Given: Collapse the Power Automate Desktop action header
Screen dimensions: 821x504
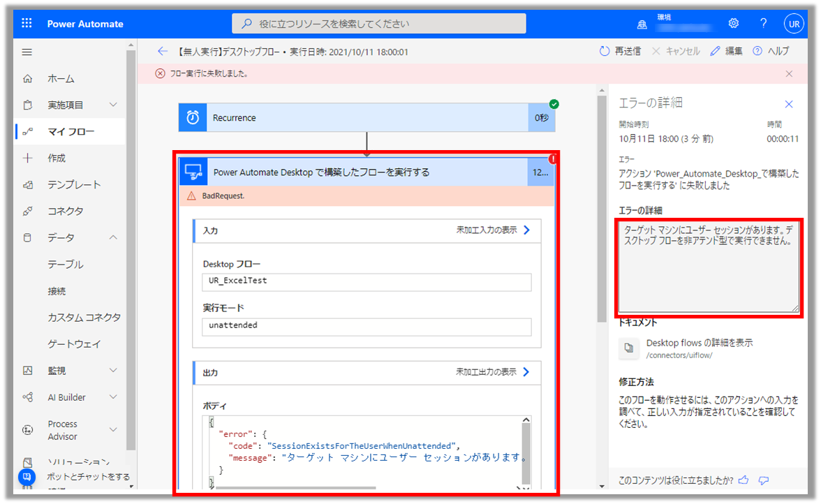Looking at the screenshot, I should 367,172.
